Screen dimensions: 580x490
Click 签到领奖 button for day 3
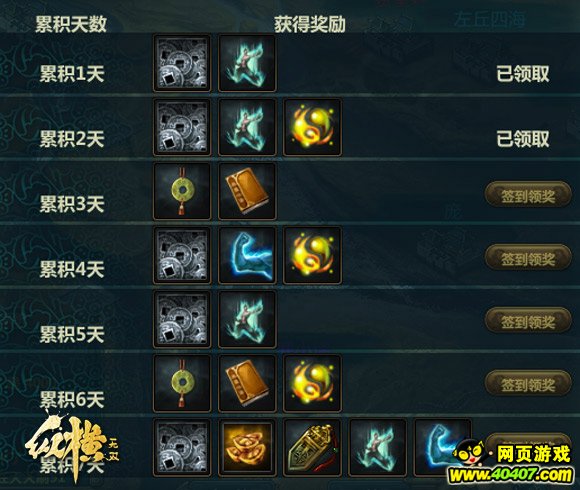528,195
